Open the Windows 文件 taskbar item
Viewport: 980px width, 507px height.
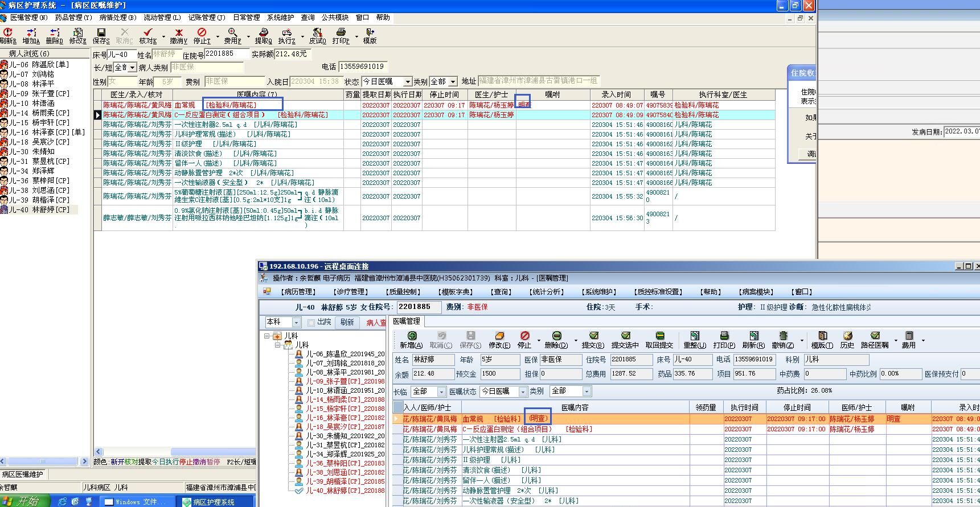138,502
